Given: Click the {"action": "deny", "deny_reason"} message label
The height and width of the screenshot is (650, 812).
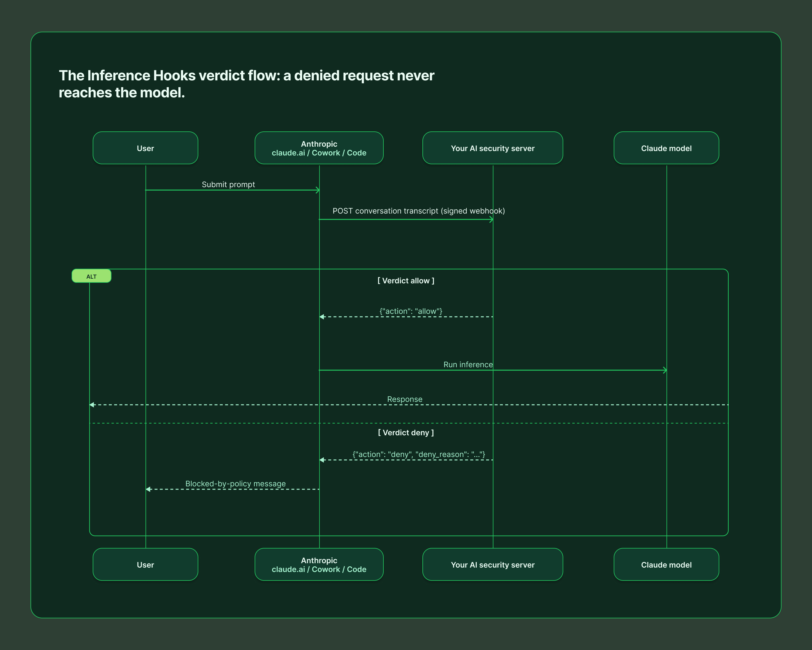Looking at the screenshot, I should click(419, 455).
